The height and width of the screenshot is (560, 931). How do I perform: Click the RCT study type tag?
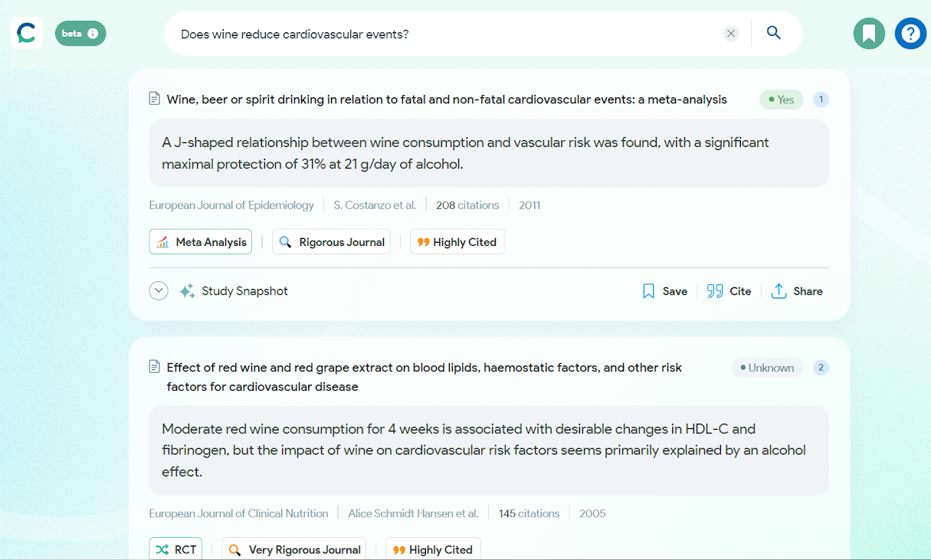pyautogui.click(x=176, y=549)
